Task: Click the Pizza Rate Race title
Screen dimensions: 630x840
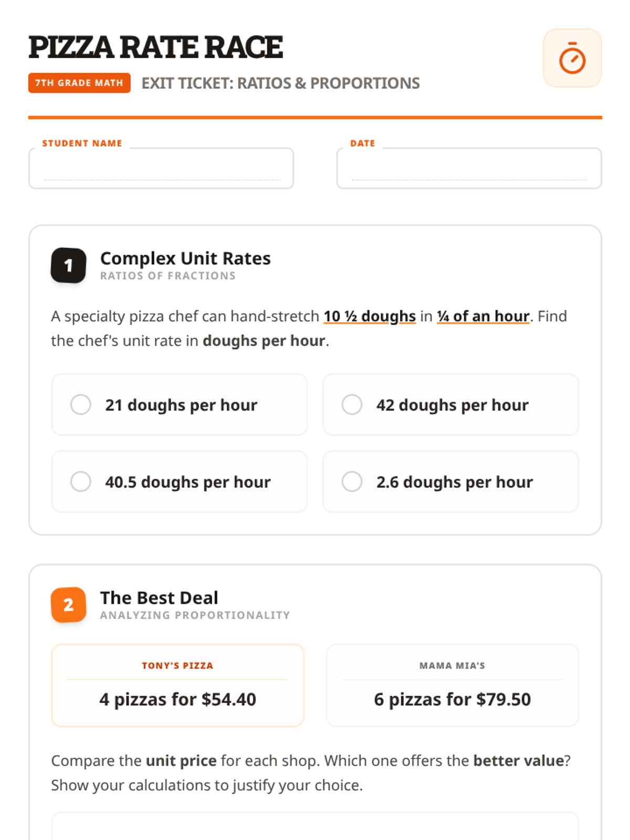Action: pos(155,47)
